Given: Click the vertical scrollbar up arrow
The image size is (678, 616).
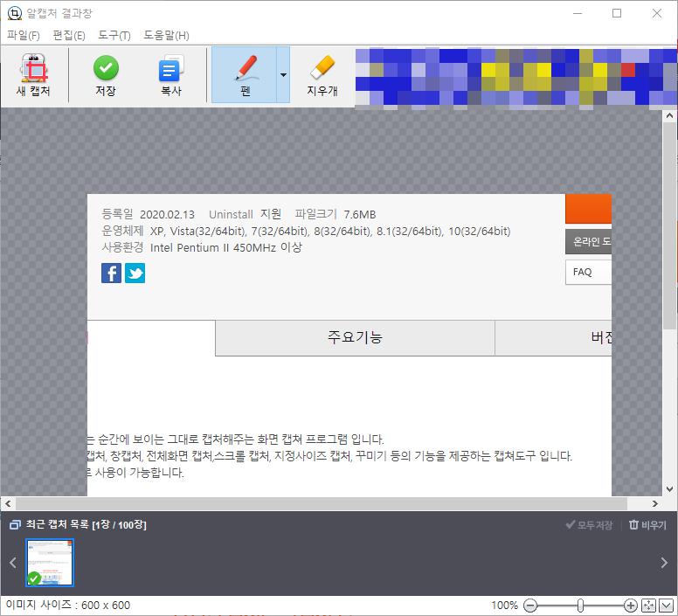Looking at the screenshot, I should pos(669,115).
